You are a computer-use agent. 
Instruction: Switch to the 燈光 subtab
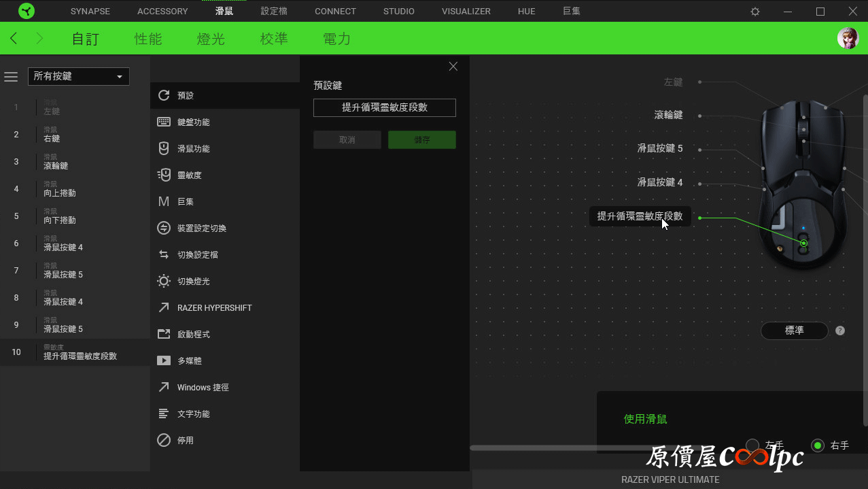coord(211,39)
